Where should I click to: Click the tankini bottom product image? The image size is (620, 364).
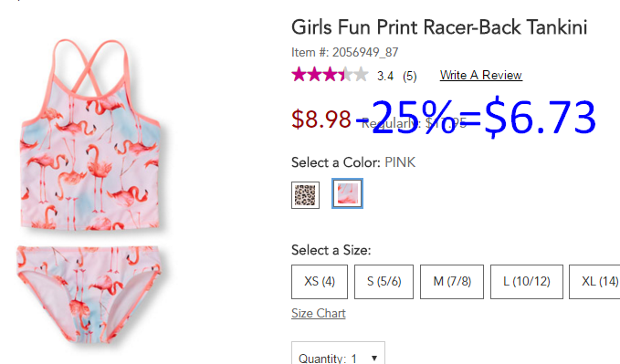(89, 295)
